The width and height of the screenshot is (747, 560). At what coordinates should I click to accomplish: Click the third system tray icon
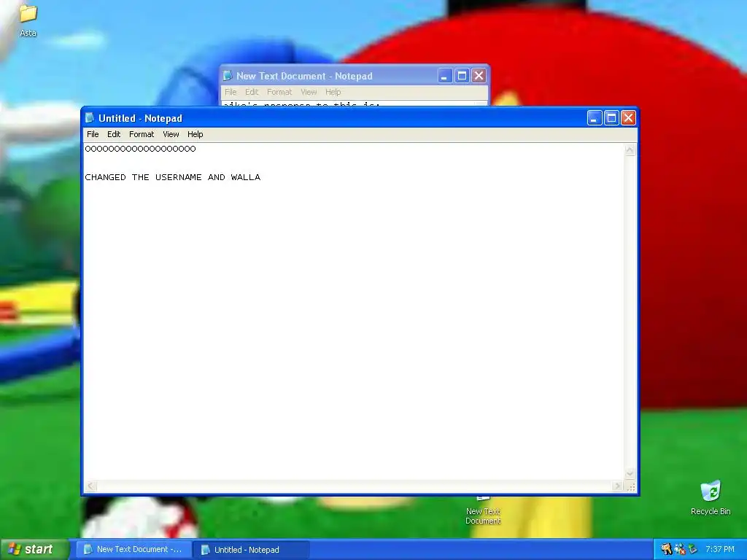(693, 550)
